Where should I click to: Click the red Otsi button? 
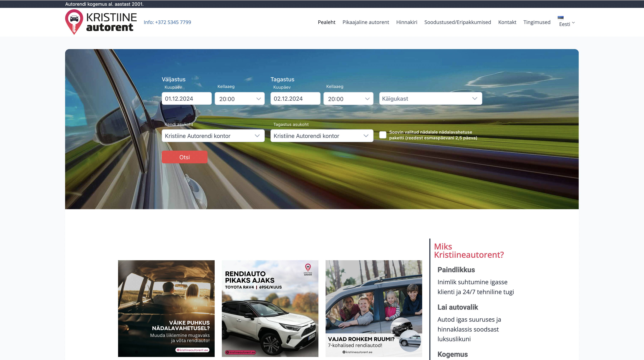184,157
